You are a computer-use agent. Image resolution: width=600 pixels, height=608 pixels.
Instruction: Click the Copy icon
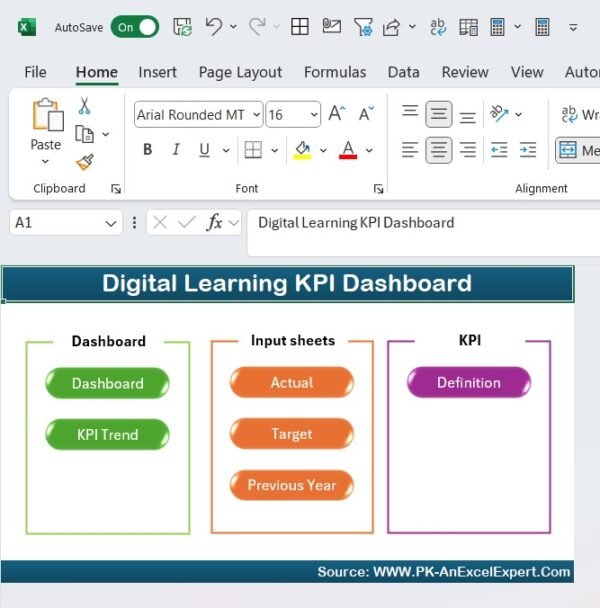[x=84, y=134]
